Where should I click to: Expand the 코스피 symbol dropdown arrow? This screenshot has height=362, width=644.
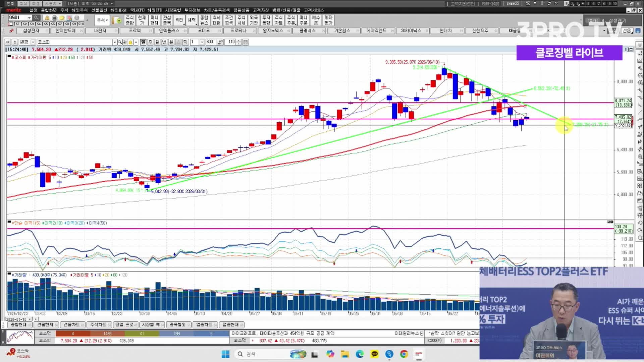click(115, 42)
